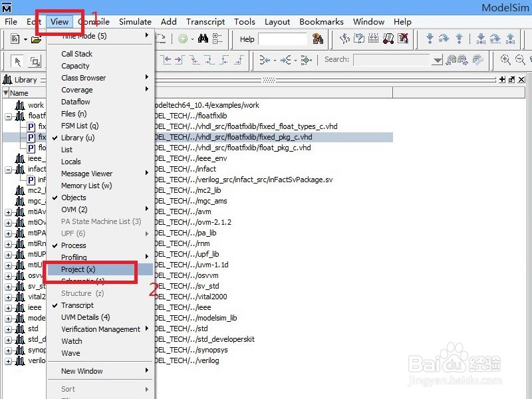Open the Search field dropdown arrow

tap(438, 60)
